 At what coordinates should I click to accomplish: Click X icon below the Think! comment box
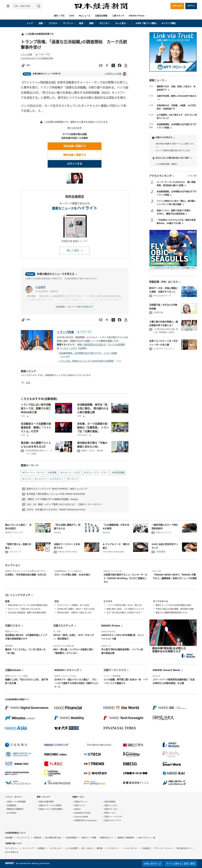click(x=113, y=320)
